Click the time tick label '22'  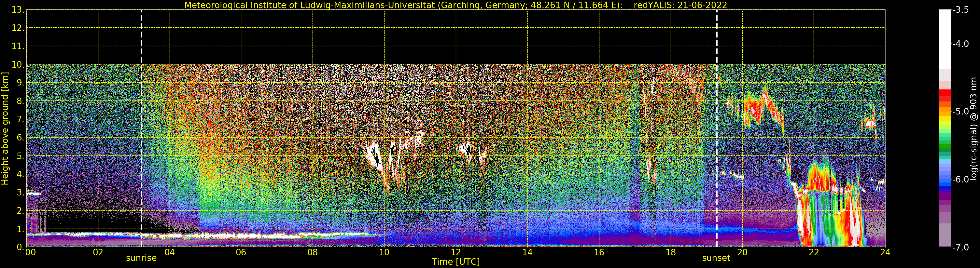814,252
